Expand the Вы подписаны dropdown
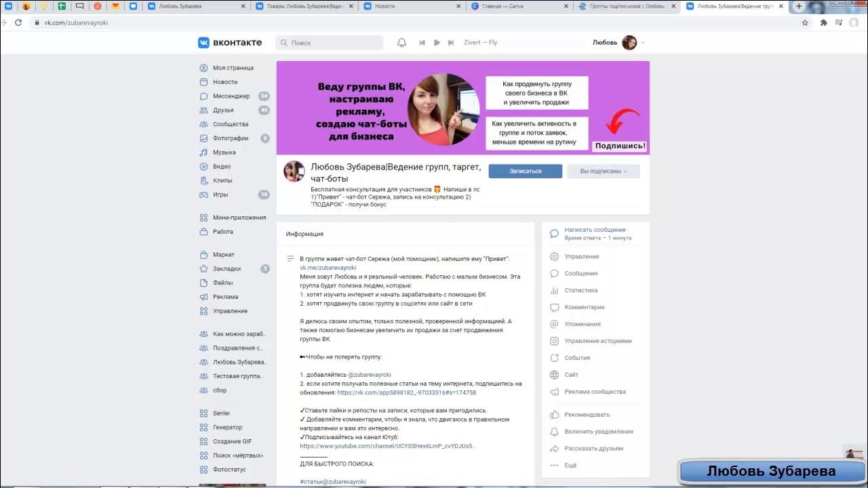The image size is (868, 488). point(604,171)
